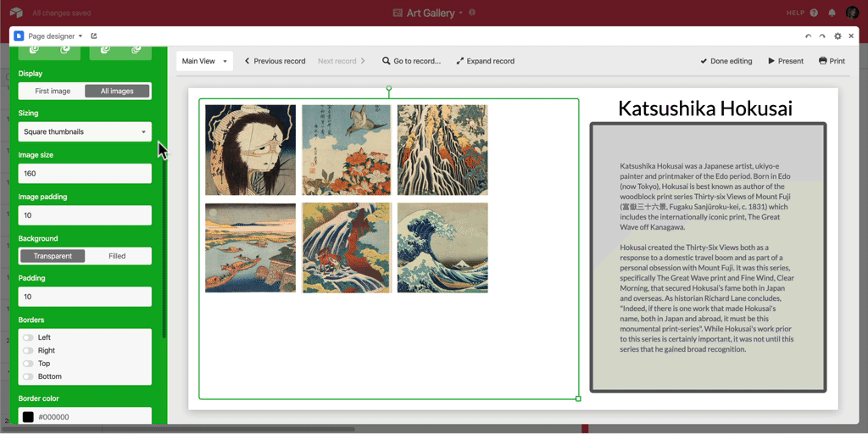Select First image display option
868x434 pixels.
coord(53,91)
